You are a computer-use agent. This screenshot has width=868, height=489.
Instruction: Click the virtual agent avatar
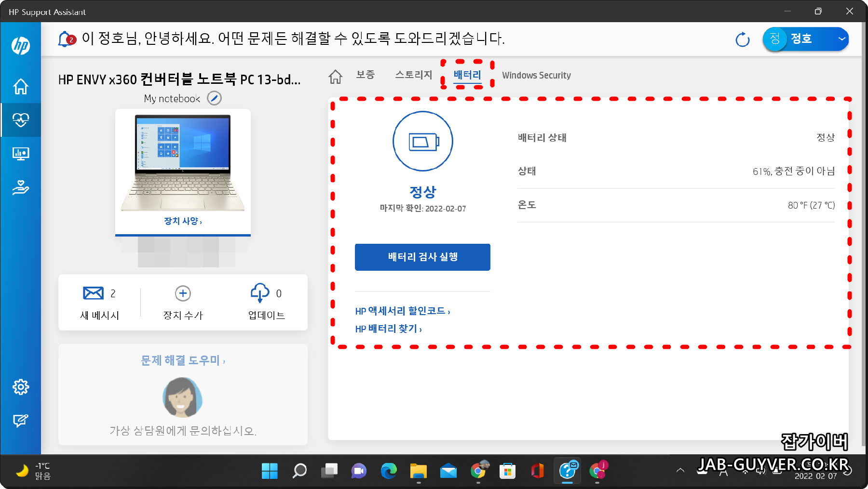182,397
